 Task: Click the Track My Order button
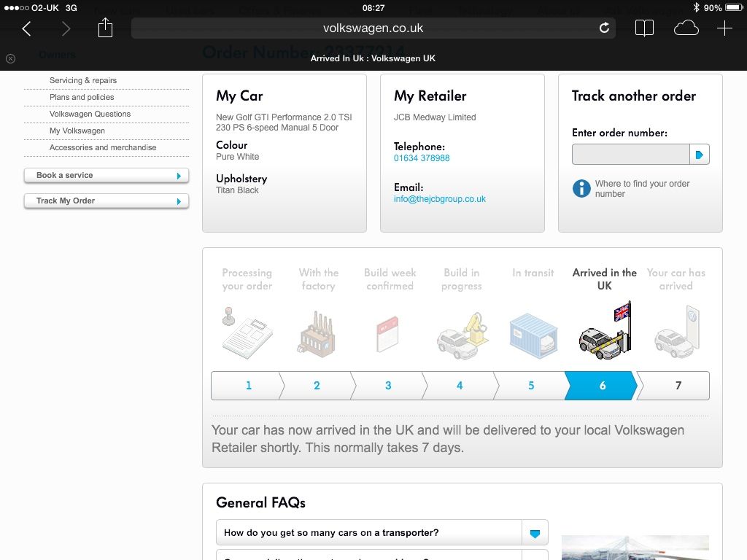click(x=107, y=201)
